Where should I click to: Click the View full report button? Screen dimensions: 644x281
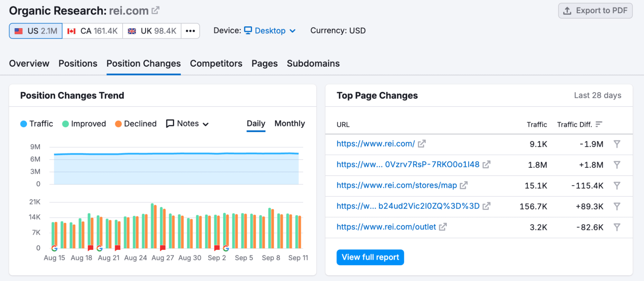(370, 257)
